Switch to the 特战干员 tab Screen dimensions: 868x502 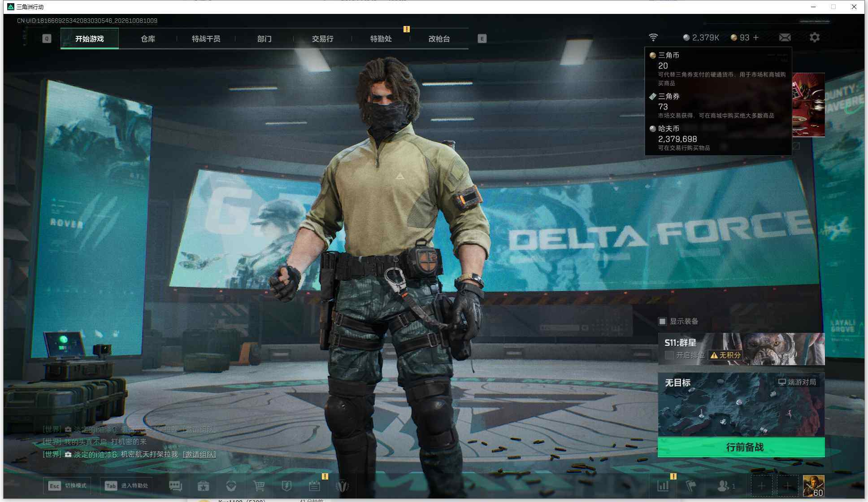pyautogui.click(x=206, y=39)
